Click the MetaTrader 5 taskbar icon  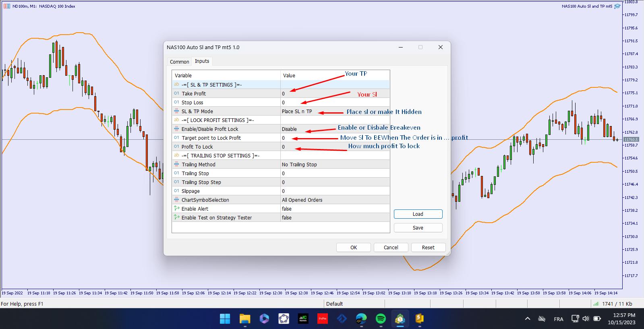click(x=400, y=319)
